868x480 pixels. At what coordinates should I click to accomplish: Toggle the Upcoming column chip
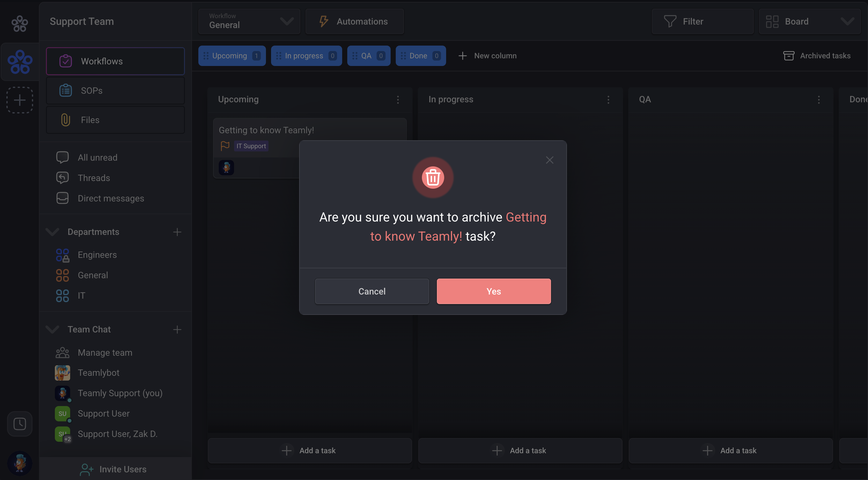pos(232,55)
